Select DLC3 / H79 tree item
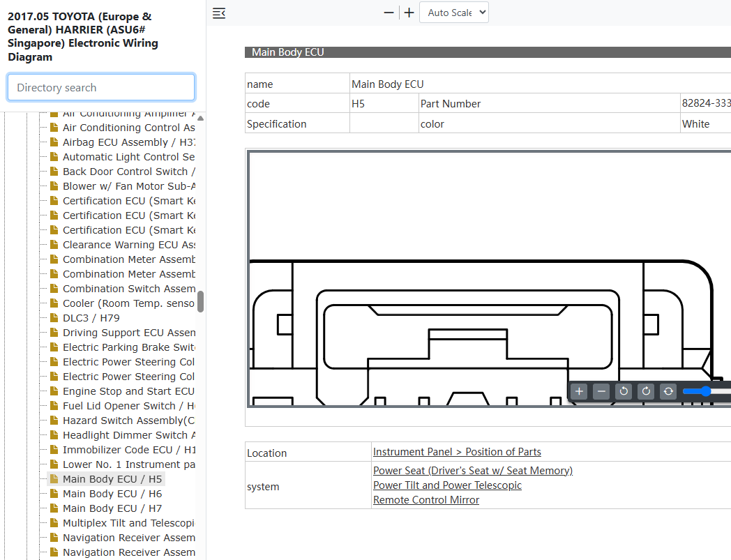 pos(91,318)
